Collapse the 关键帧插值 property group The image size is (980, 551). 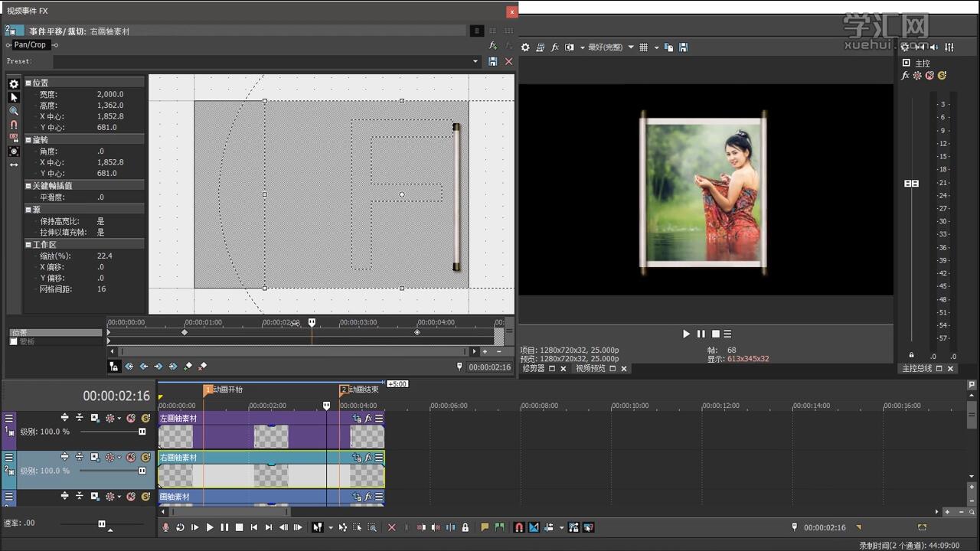(x=28, y=186)
